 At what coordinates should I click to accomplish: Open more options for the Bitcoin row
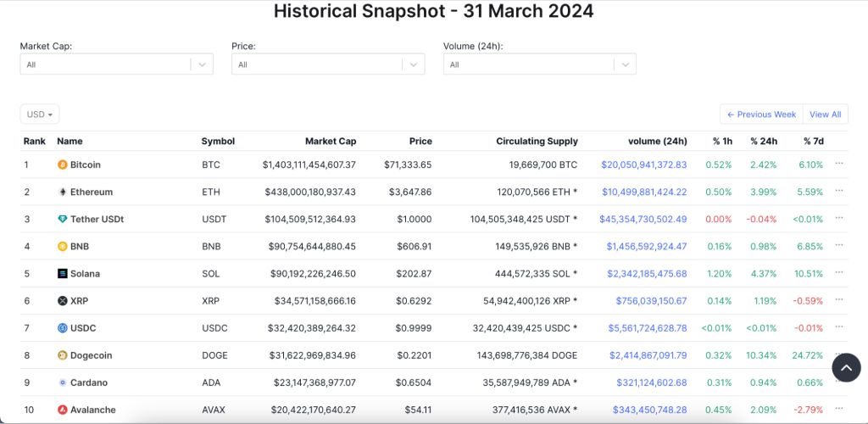[x=839, y=164]
